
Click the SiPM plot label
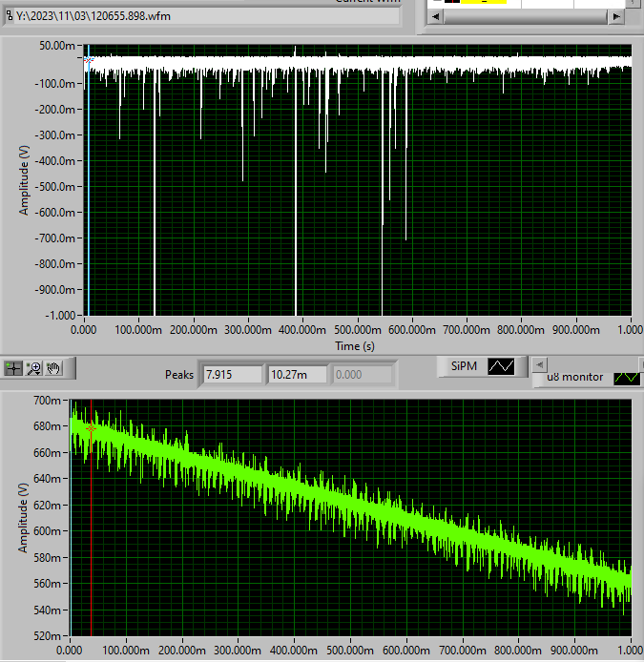pyautogui.click(x=464, y=366)
